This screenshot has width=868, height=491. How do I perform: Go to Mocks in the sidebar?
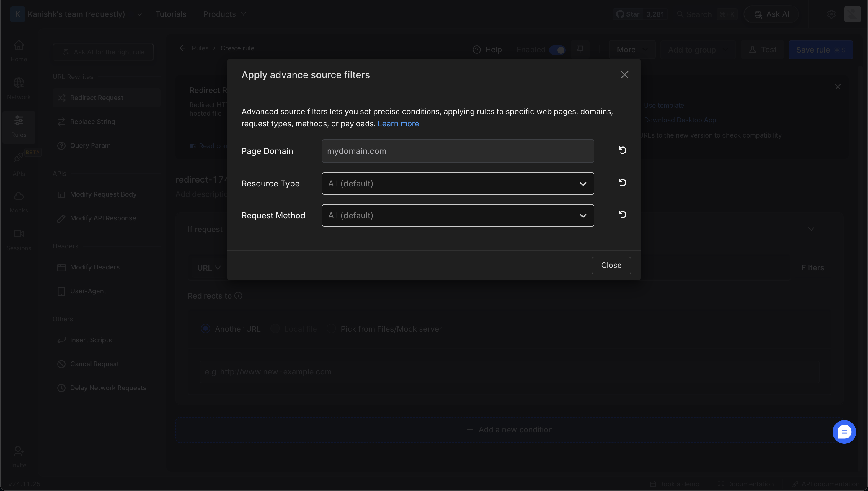pyautogui.click(x=19, y=201)
